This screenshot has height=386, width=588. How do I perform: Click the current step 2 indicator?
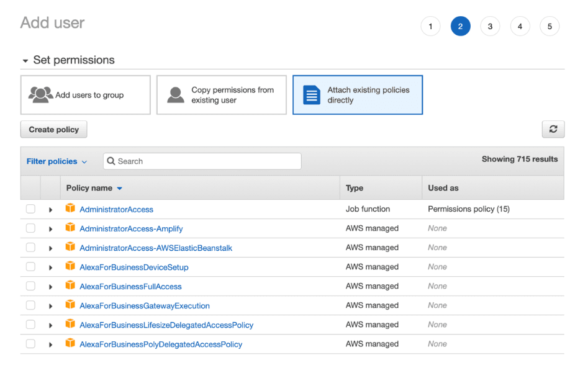(x=461, y=26)
